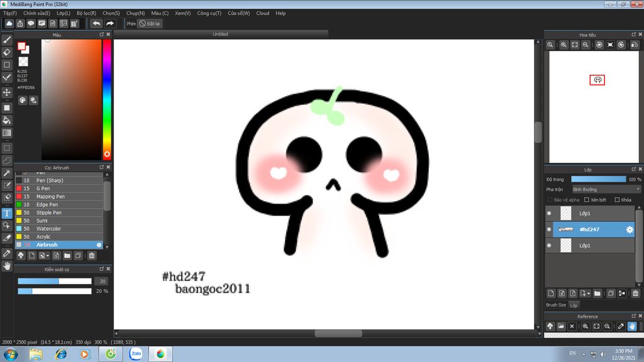Image resolution: width=644 pixels, height=362 pixels.
Task: Open the Tệp(F) menu
Action: (10, 13)
